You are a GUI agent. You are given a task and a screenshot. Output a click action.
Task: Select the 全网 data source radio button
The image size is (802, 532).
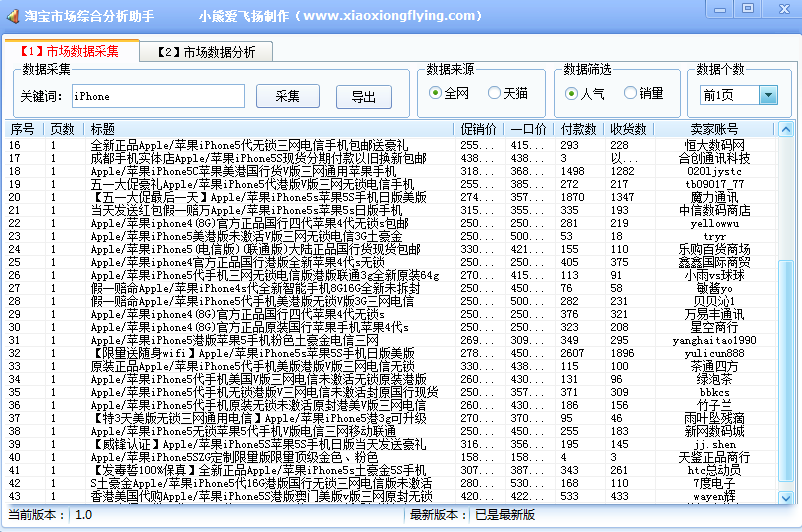436,93
